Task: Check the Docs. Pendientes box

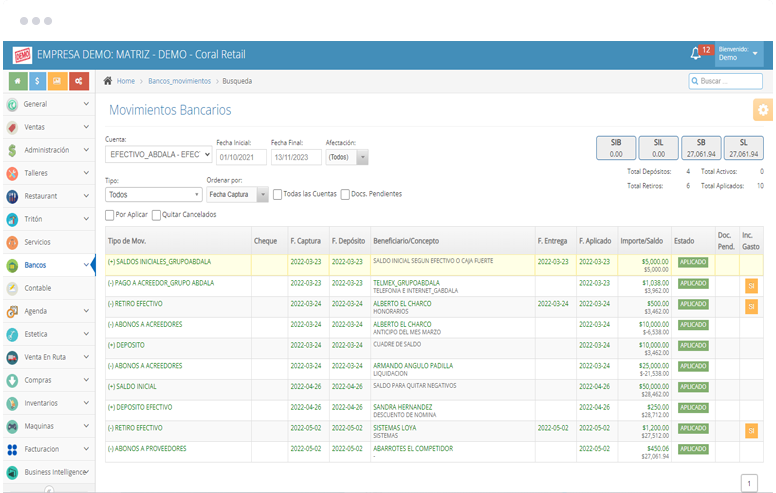Action: [345, 195]
